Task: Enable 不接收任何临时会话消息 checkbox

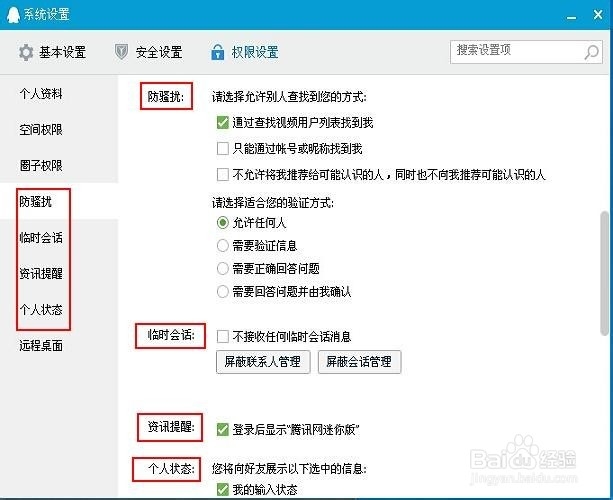Action: [x=222, y=336]
